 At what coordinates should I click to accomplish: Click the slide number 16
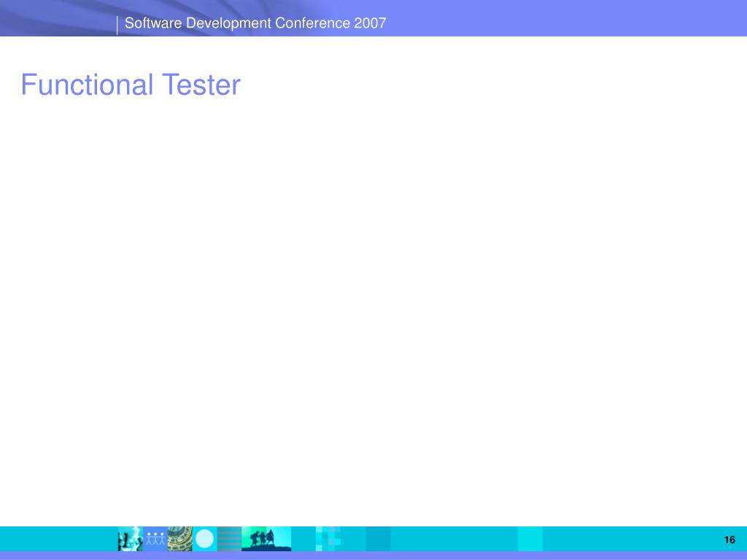729,540
